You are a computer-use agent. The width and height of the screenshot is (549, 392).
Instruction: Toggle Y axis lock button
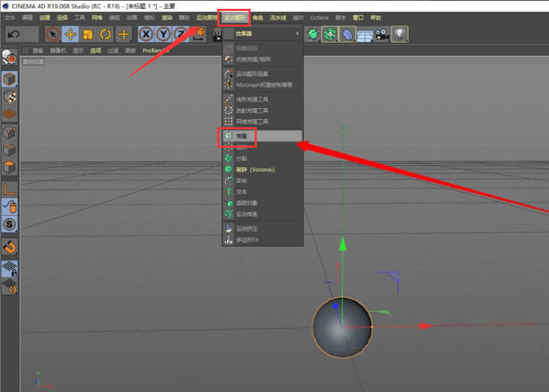pos(163,34)
